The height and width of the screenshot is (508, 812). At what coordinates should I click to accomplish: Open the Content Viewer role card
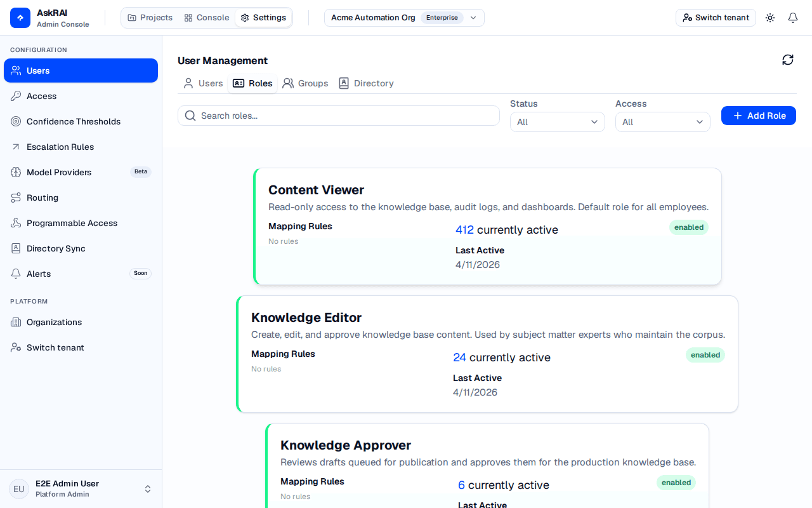[487, 226]
